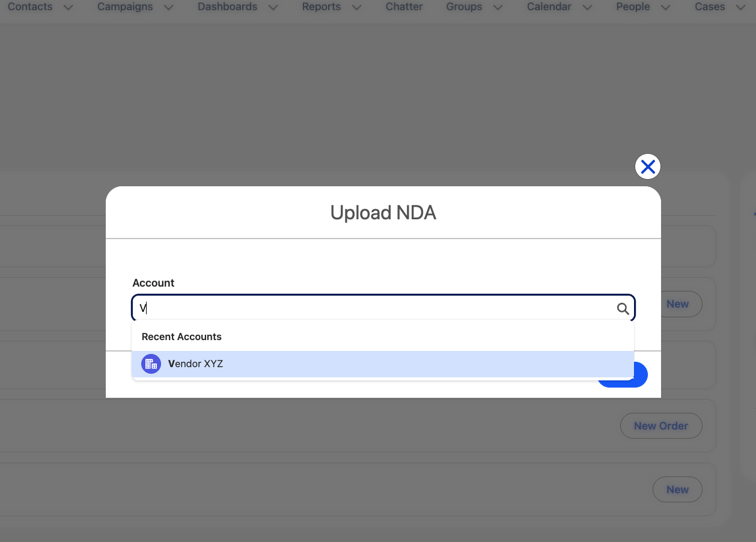Switch to the Chatter tab
This screenshot has height=542, width=756.
[404, 7]
